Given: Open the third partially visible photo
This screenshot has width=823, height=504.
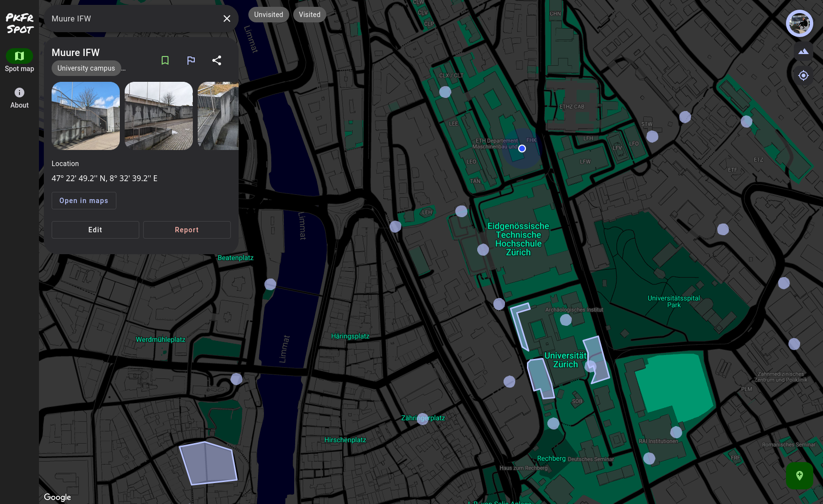Looking at the screenshot, I should (x=218, y=116).
